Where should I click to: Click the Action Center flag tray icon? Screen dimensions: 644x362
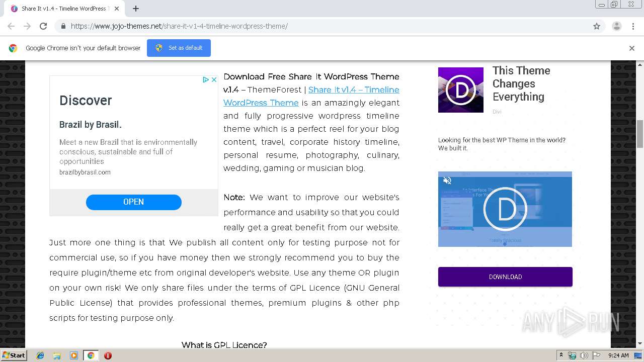click(x=596, y=355)
